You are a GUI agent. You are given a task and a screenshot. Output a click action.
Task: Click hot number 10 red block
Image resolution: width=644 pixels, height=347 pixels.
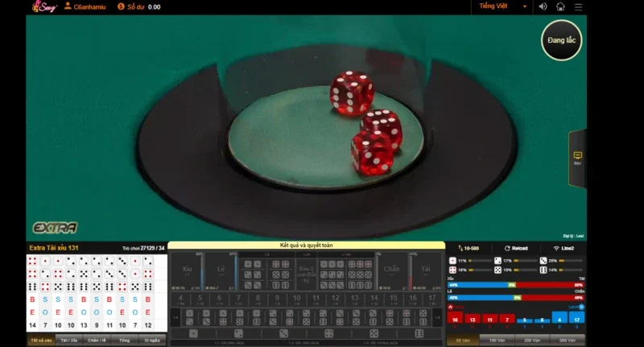(455, 319)
